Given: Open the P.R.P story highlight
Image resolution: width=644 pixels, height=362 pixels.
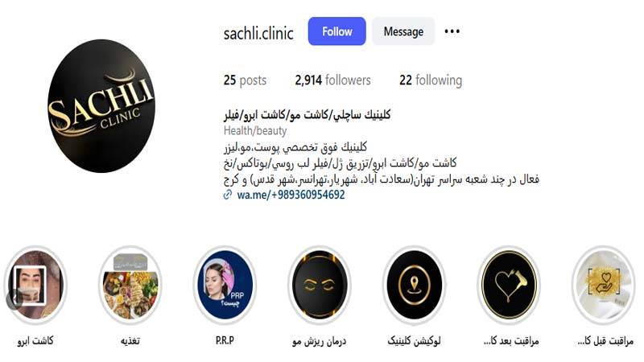Looking at the screenshot, I should [x=225, y=285].
